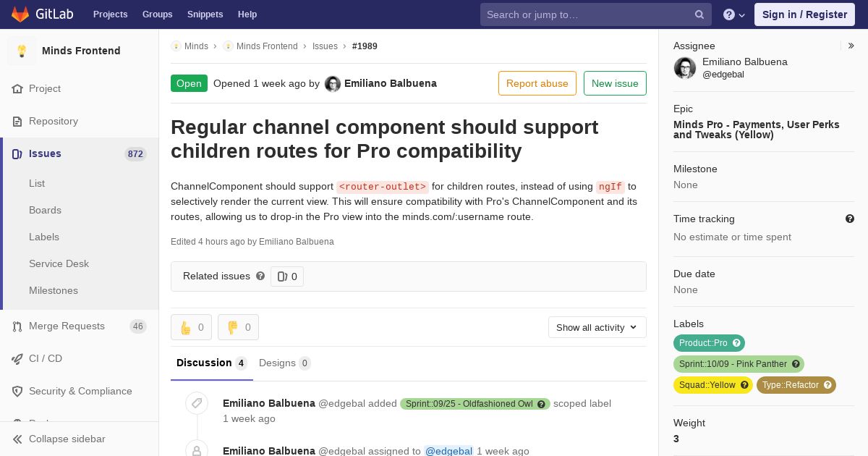Open Labels under Issues

pyautogui.click(x=44, y=237)
